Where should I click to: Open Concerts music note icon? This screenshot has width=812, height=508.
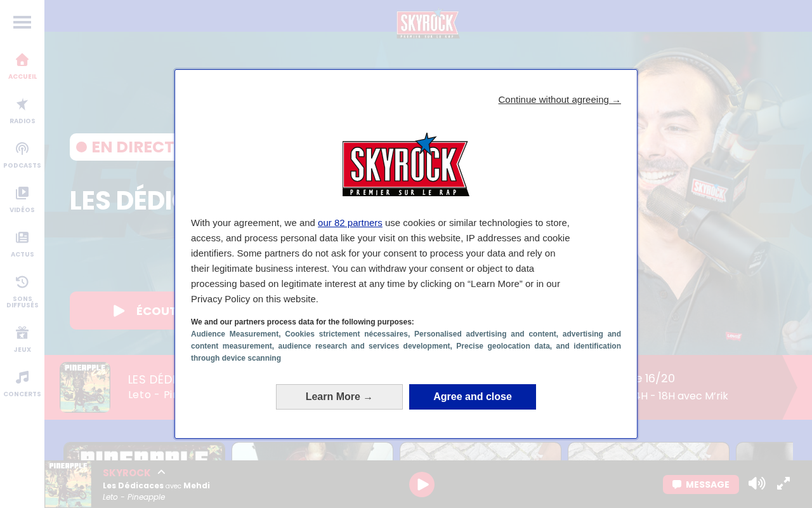[22, 377]
